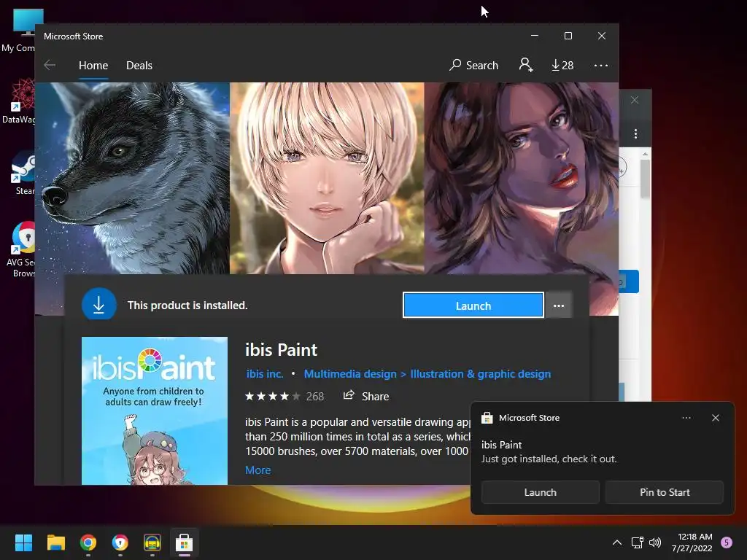This screenshot has height=560, width=747.
Task: View the wolf artwork screenshot
Action: pos(133,178)
